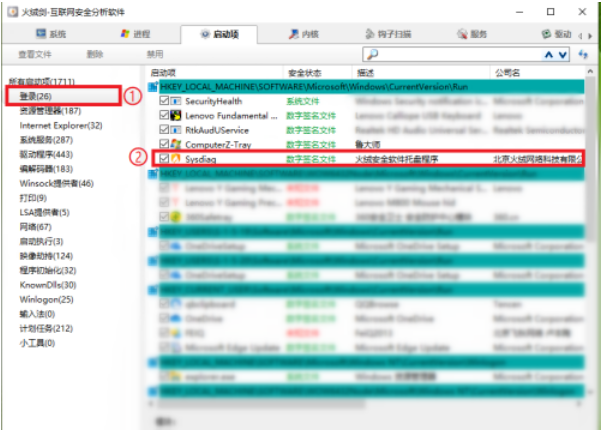The width and height of the screenshot is (603, 433).
Task: Select 启动执行(3) category
Action: [x=41, y=241]
